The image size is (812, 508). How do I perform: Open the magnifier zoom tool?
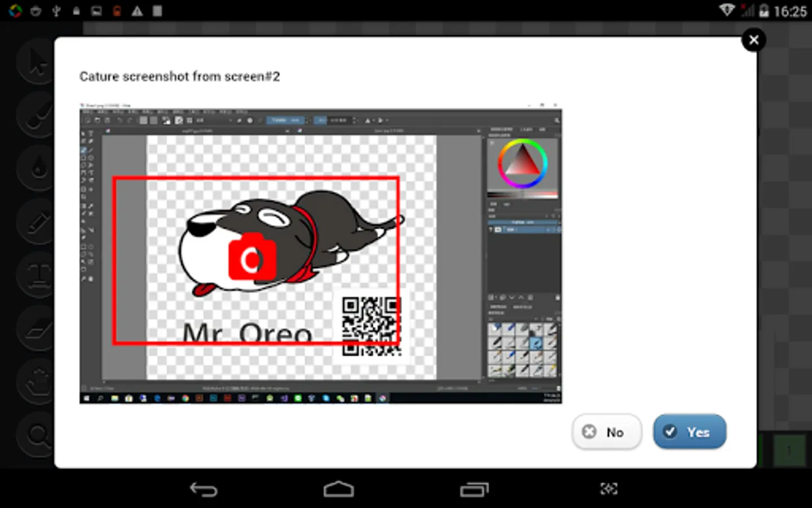(37, 436)
